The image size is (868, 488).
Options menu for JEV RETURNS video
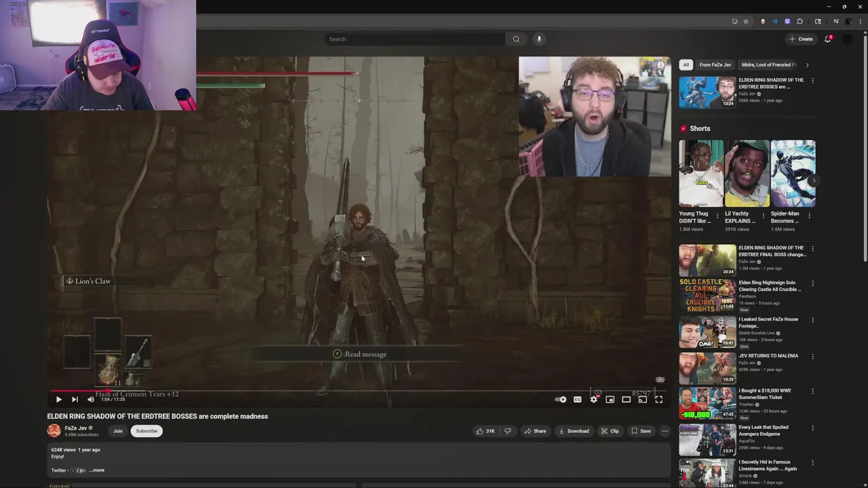[812, 357]
